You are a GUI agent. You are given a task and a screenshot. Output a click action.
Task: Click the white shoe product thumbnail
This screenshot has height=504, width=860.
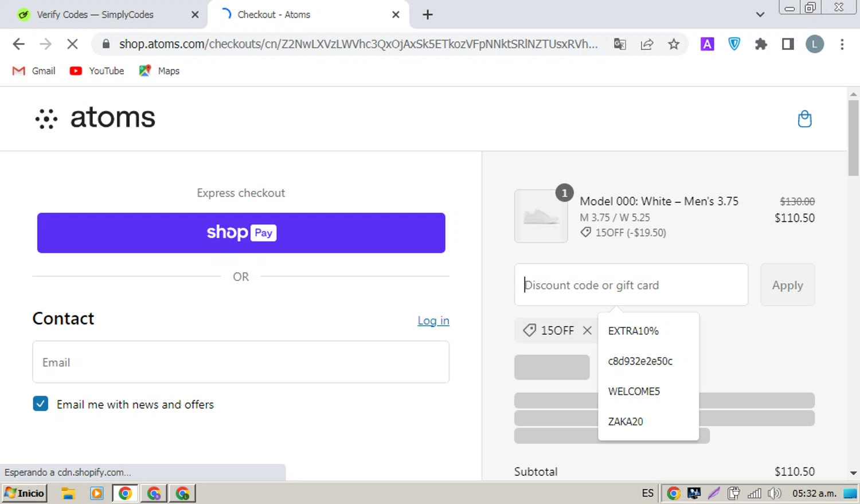(x=541, y=216)
